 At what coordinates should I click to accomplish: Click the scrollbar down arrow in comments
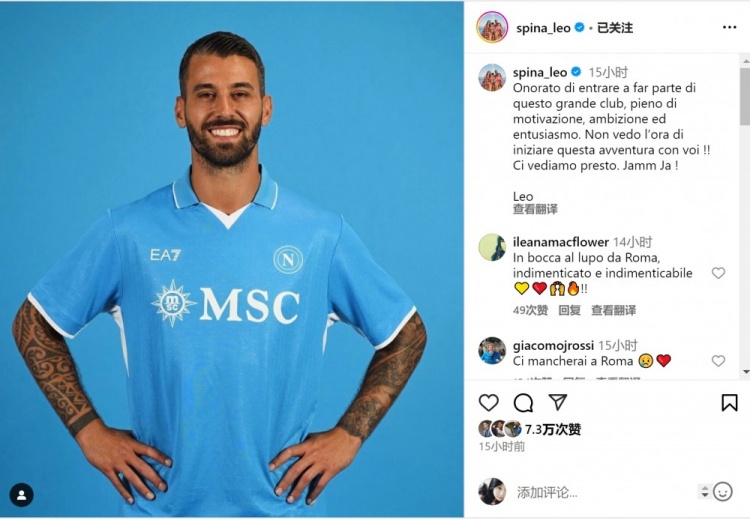(x=745, y=372)
